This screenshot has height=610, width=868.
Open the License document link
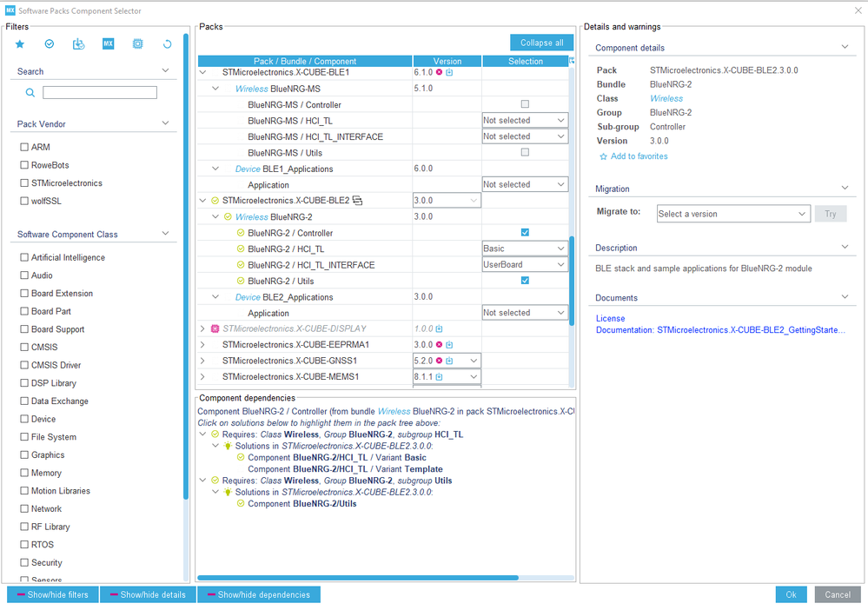[x=610, y=318]
